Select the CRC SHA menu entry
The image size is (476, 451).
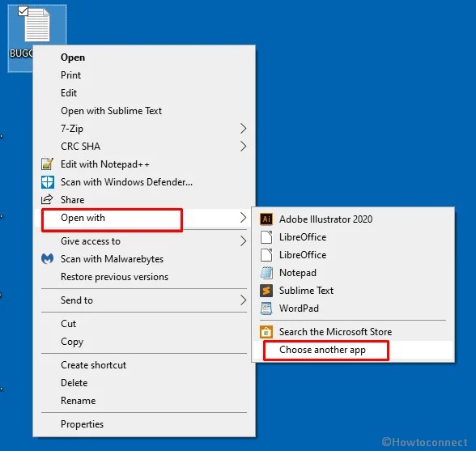pyautogui.click(x=144, y=147)
